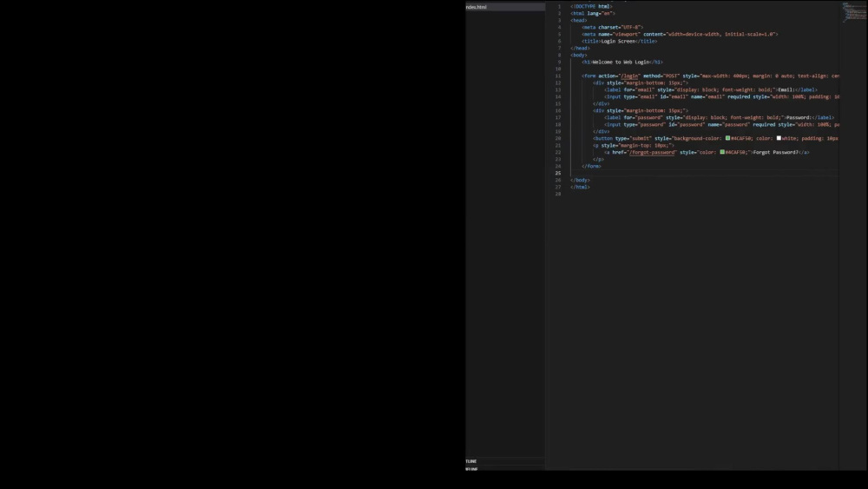The height and width of the screenshot is (489, 868).
Task: Click the "Forgot Password?" anchor text
Action: coord(775,152)
